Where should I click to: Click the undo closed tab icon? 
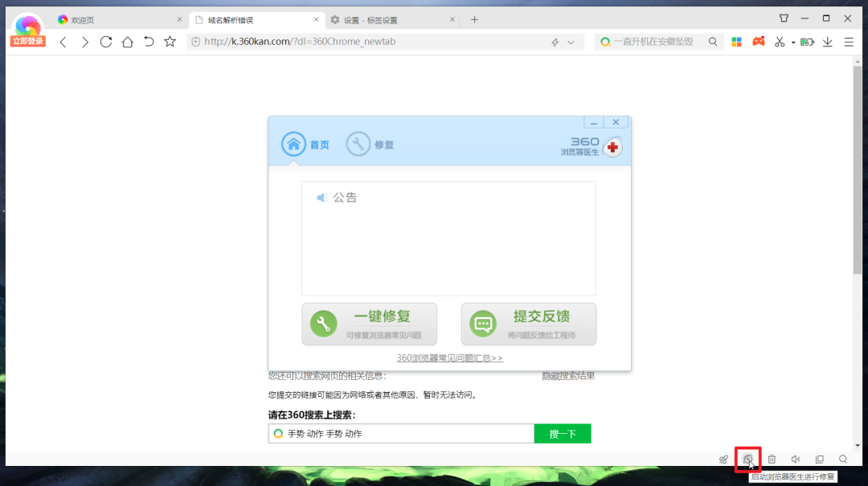pos(149,42)
